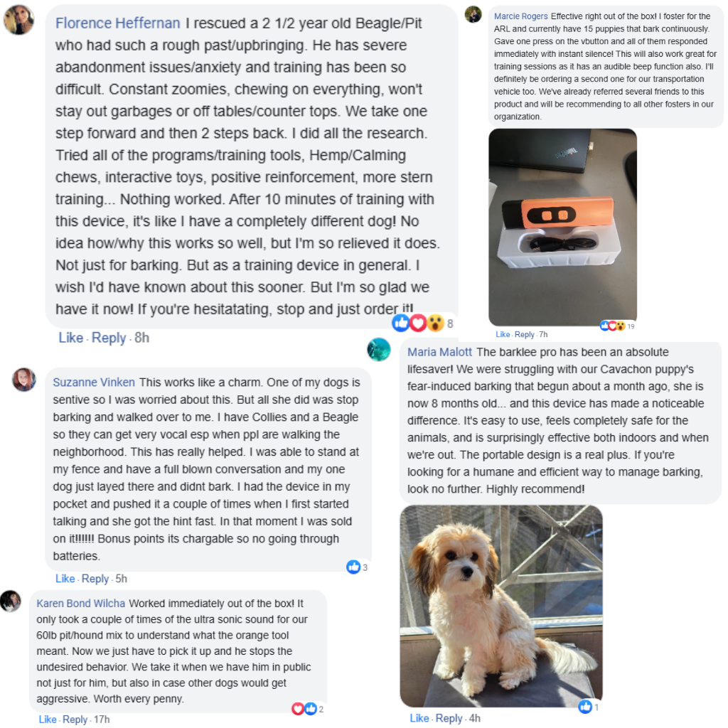Screen dimensions: 728x728
Task: Open Florence Heffernan's profile picture
Action: tap(19, 20)
